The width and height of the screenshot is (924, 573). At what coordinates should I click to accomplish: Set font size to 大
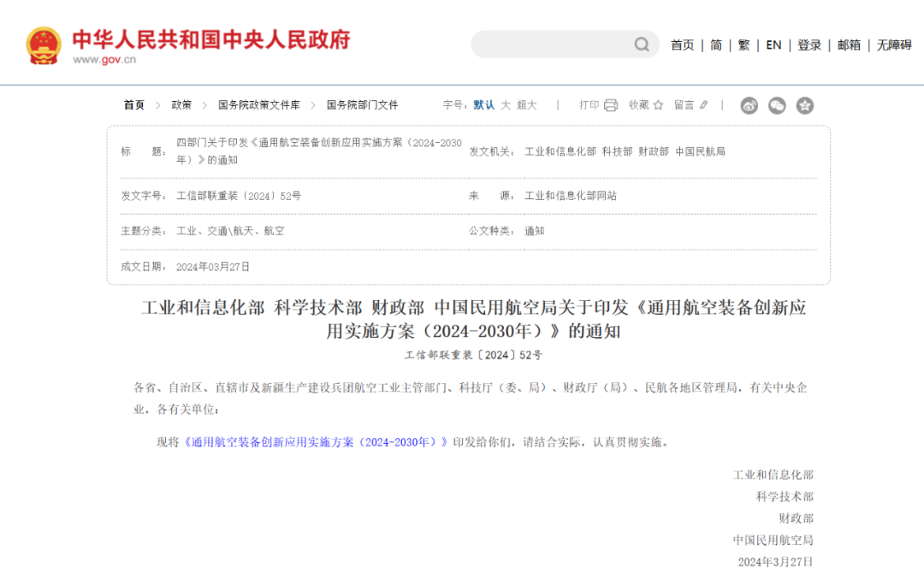click(506, 105)
